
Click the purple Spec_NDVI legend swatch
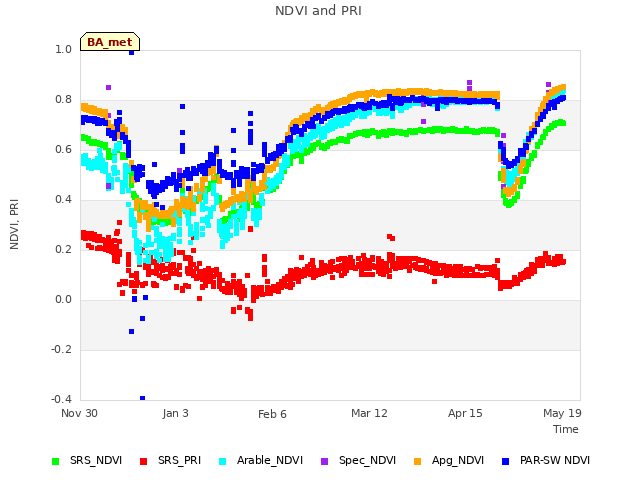coord(324,461)
